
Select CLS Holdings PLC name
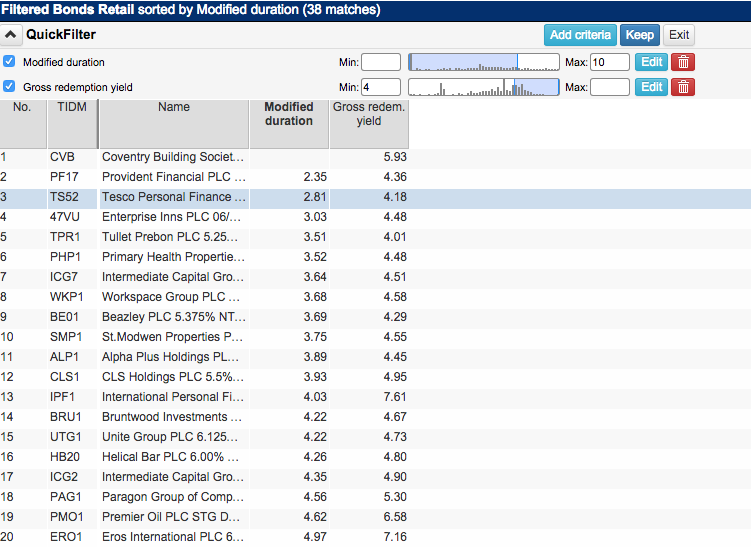(173, 377)
